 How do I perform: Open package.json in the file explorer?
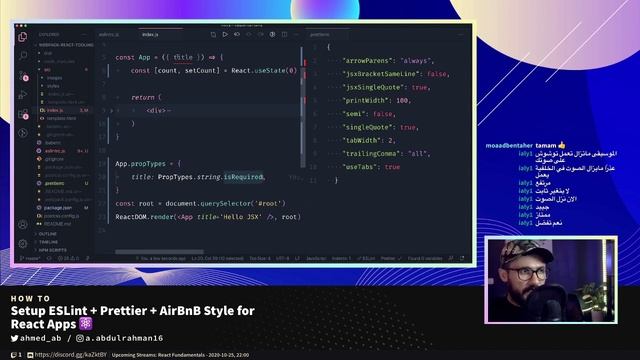click(x=58, y=208)
